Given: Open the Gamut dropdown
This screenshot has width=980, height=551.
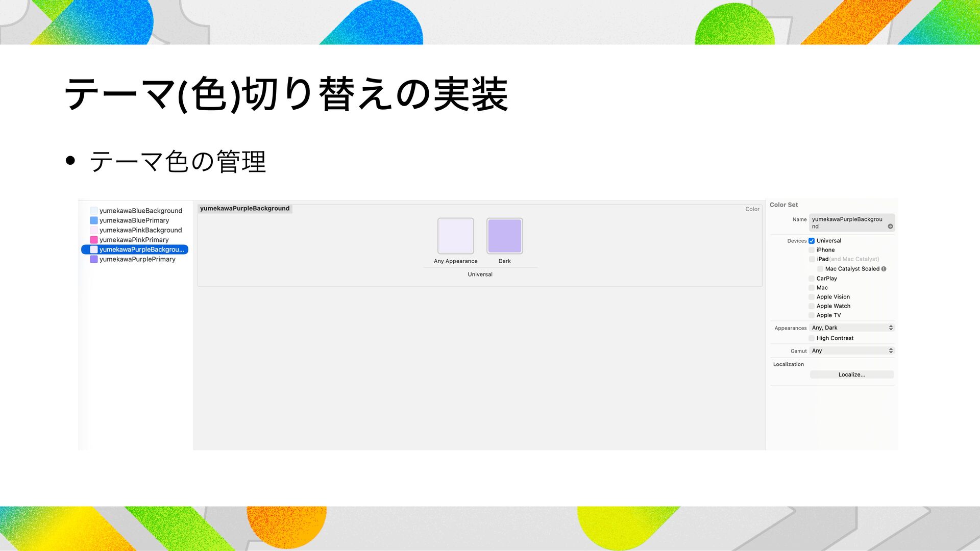Looking at the screenshot, I should 851,351.
